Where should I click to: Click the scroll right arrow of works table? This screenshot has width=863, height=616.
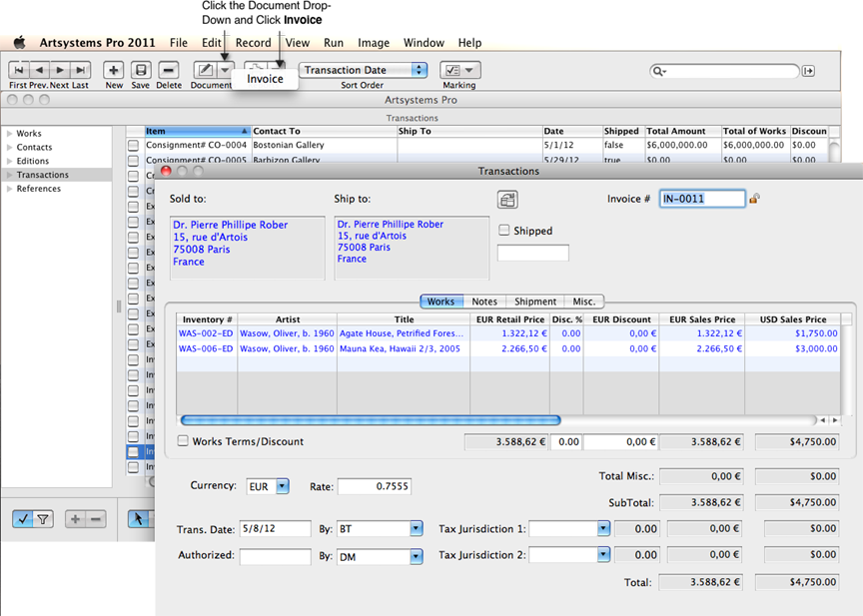click(835, 420)
